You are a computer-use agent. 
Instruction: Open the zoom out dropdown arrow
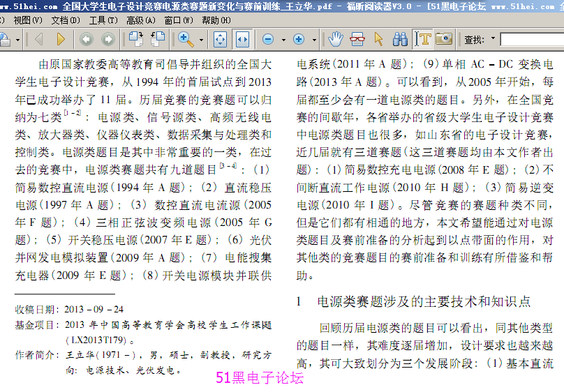[x=283, y=40]
